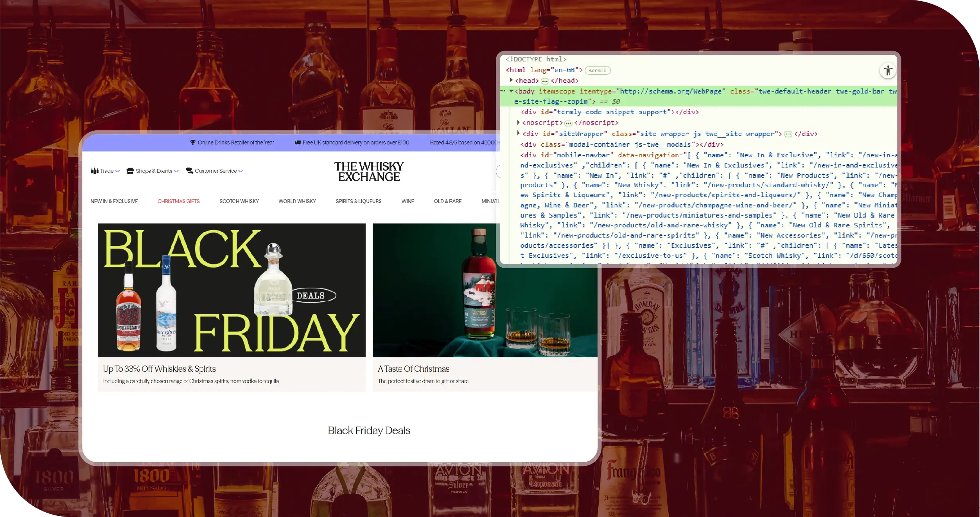This screenshot has height=517, width=980.
Task: Expand the head element node
Action: (x=511, y=80)
